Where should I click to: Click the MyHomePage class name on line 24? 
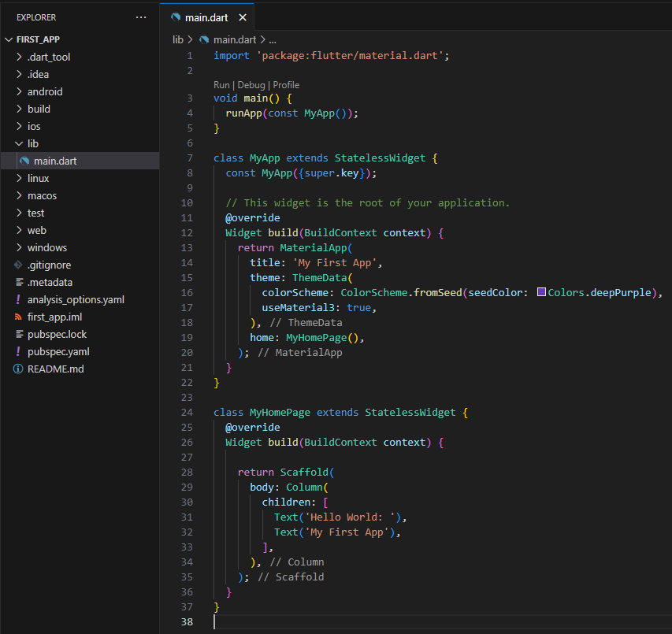pos(280,413)
